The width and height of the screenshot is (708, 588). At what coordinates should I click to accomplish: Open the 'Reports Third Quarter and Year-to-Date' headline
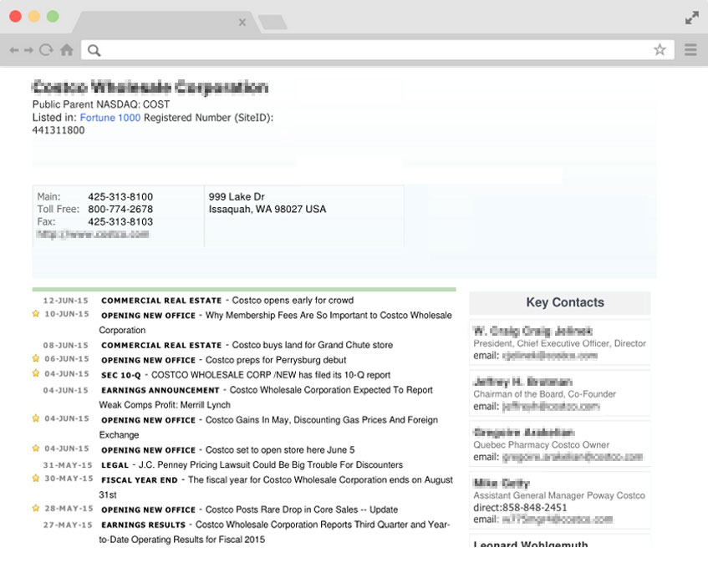pos(274,532)
